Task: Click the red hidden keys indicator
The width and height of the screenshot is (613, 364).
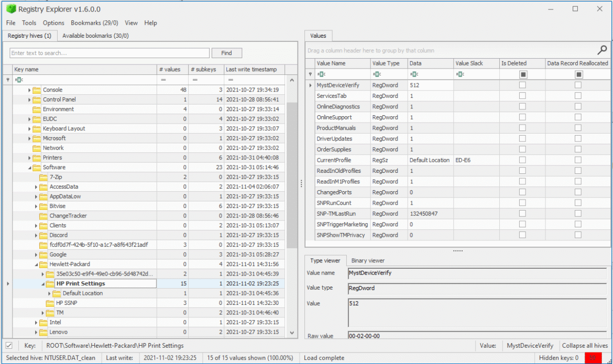Action: click(593, 358)
